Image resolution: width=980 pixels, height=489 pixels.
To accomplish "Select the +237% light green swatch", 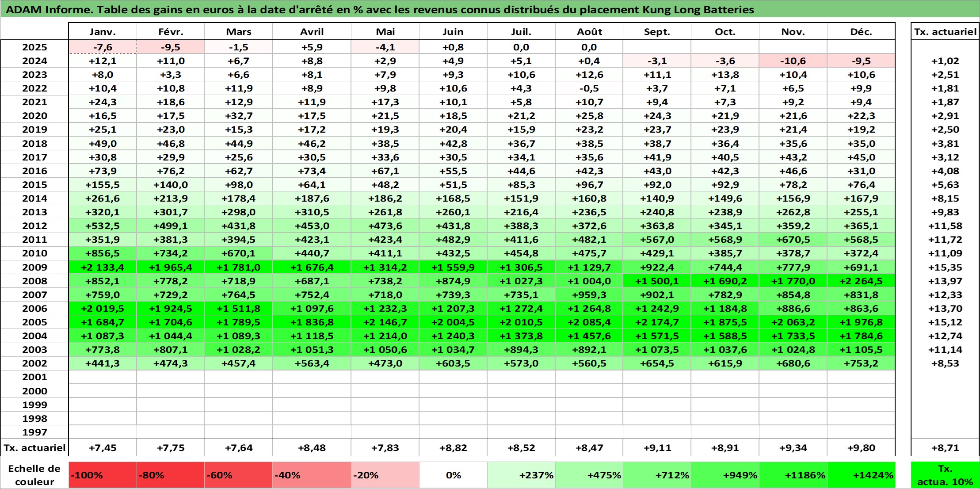I will pos(521,475).
